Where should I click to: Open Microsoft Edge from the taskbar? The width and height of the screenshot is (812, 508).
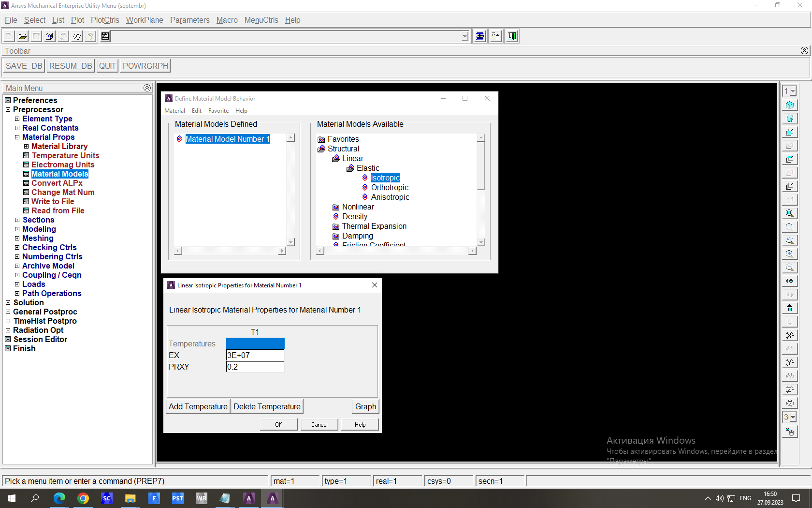pyautogui.click(x=59, y=498)
